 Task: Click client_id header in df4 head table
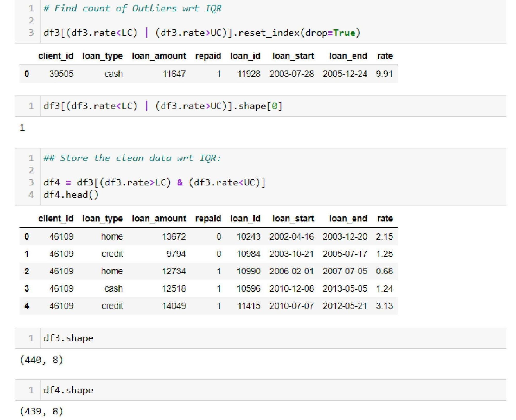coord(56,219)
